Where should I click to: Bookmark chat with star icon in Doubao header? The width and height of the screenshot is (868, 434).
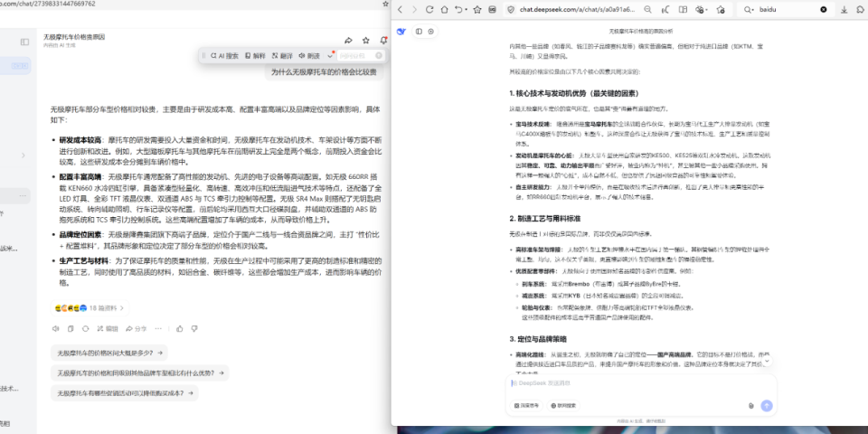[x=366, y=41]
